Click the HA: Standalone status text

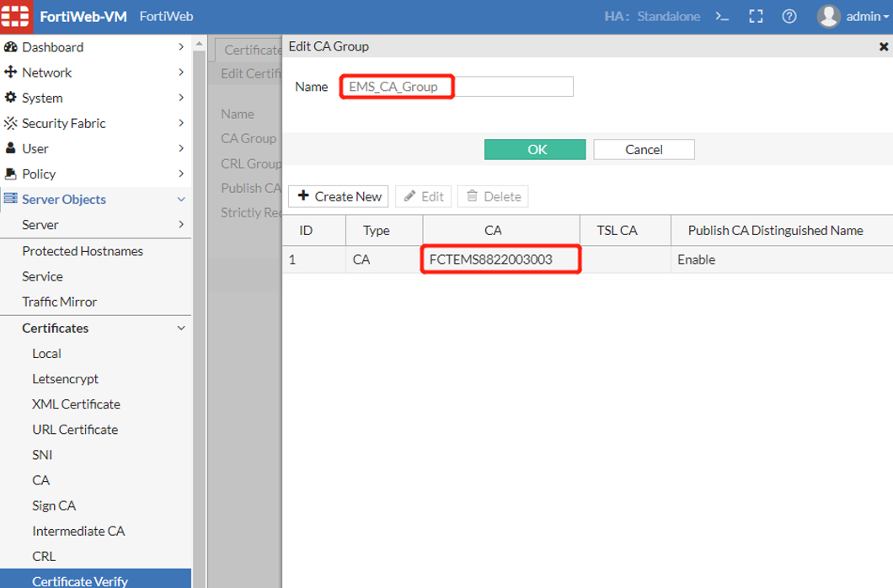652,17
